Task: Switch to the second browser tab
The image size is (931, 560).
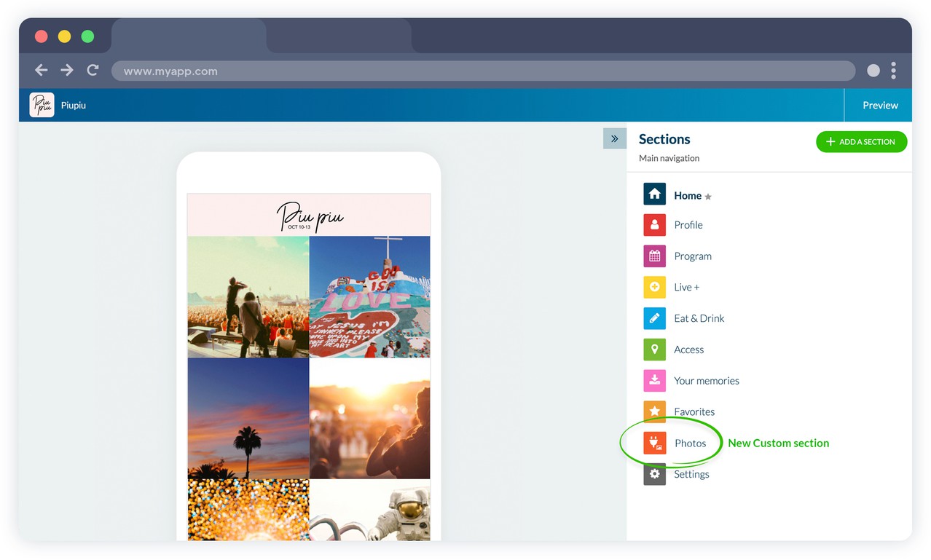Action: click(339, 36)
